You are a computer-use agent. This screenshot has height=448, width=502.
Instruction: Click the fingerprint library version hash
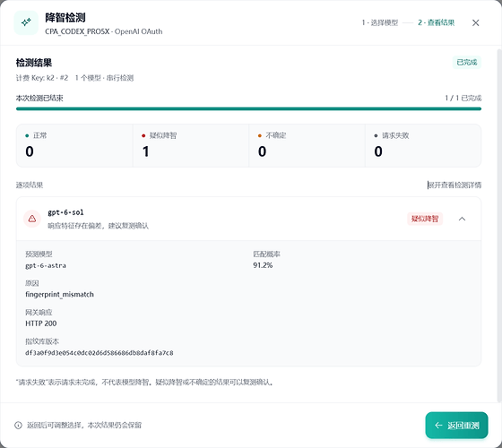tap(100, 353)
